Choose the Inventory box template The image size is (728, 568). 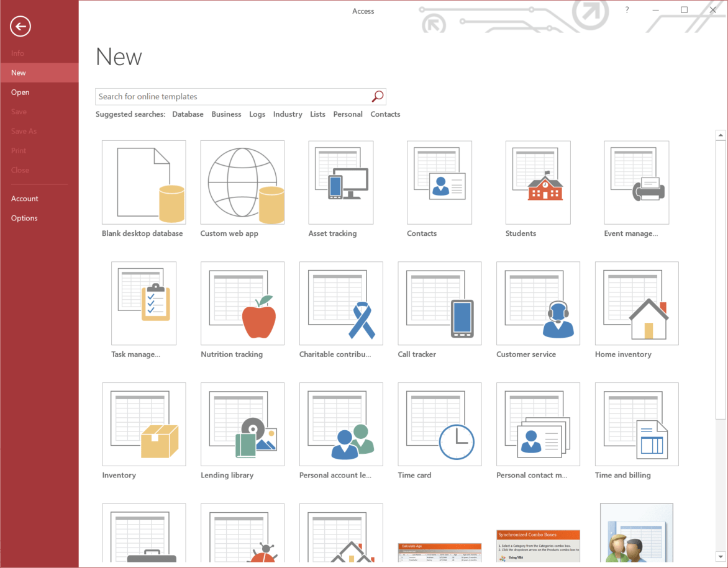click(144, 424)
